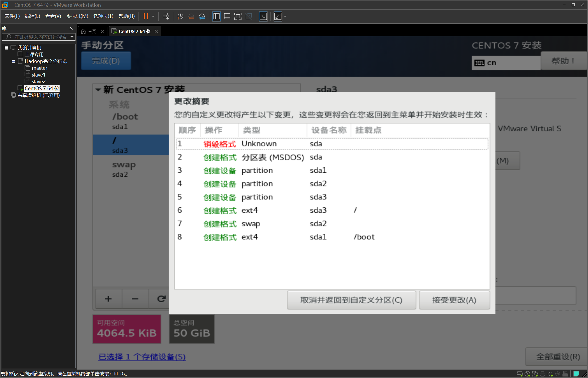Select CentOS 7 64 位 in library
The height and width of the screenshot is (378, 588).
[x=42, y=89]
